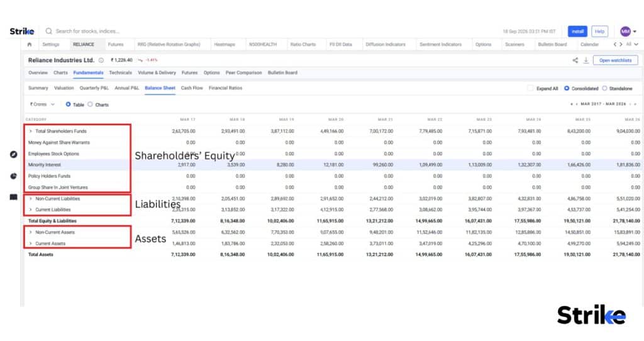
Task: Open the Diffusion Indicators workspace tab
Action: (386, 45)
